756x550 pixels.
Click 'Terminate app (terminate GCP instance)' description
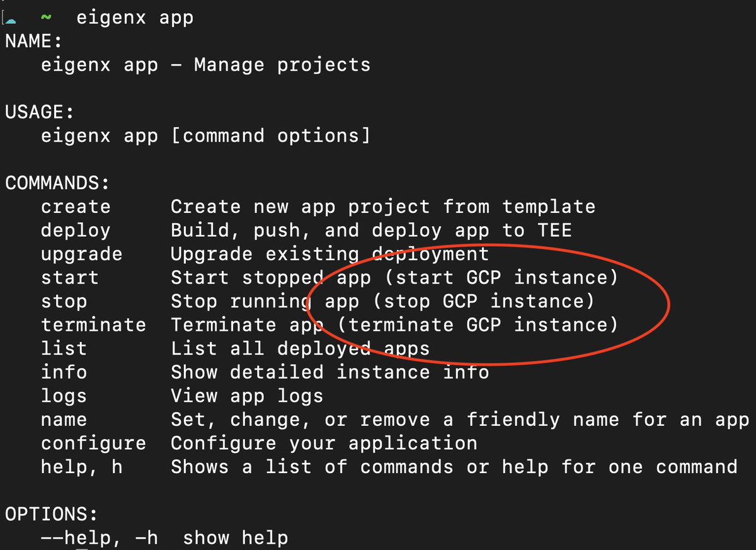394,325
